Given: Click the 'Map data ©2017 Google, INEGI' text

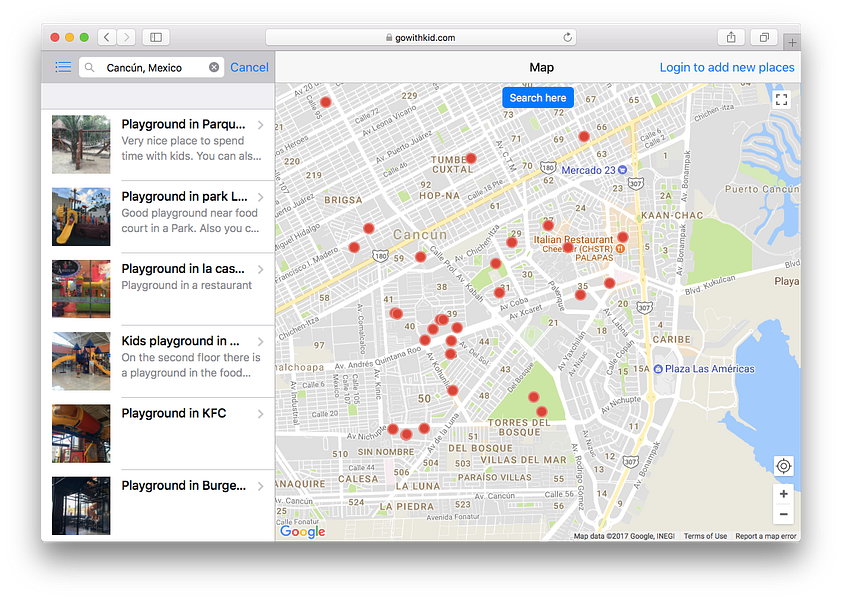Looking at the screenshot, I should pyautogui.click(x=624, y=536).
